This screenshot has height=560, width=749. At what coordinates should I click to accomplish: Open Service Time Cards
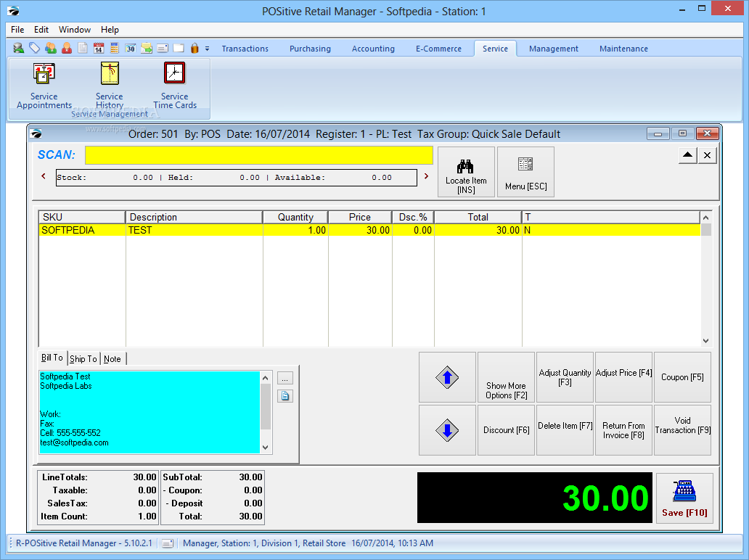(175, 86)
